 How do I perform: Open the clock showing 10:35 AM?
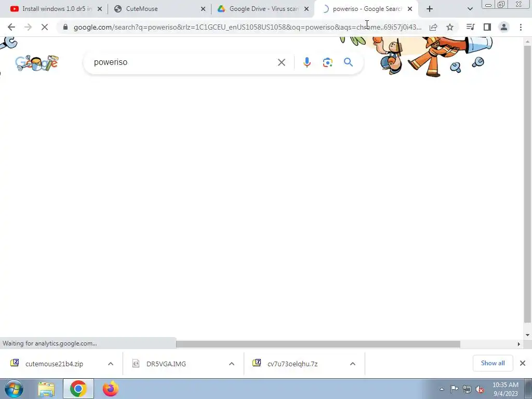[x=505, y=389]
